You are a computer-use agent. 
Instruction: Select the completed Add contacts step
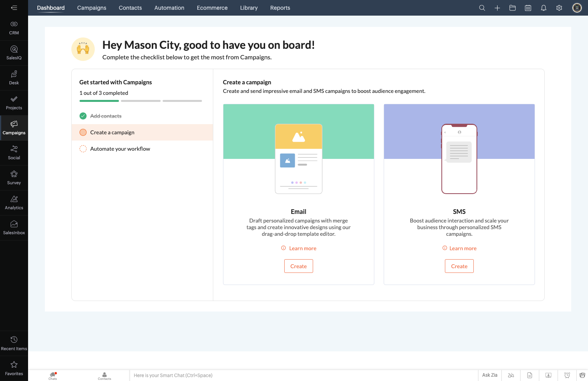tap(142, 116)
